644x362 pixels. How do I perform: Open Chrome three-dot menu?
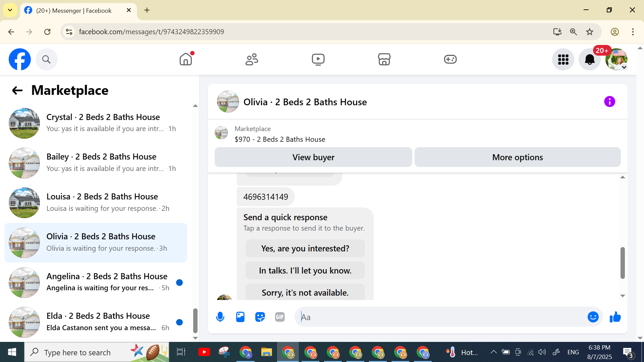pos(633,32)
